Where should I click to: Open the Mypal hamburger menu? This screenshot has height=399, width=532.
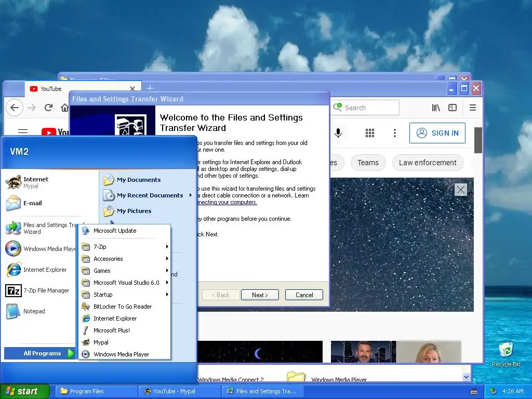pyautogui.click(x=473, y=108)
